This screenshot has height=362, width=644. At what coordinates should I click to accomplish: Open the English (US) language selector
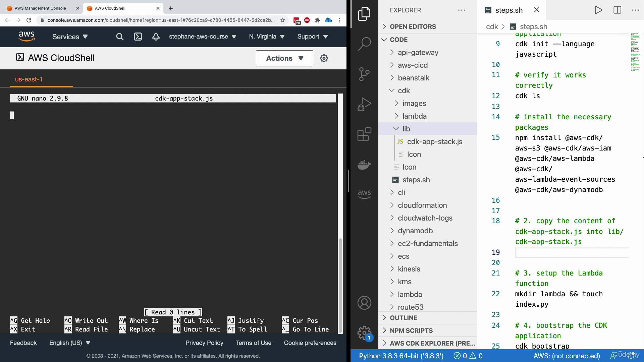click(70, 343)
